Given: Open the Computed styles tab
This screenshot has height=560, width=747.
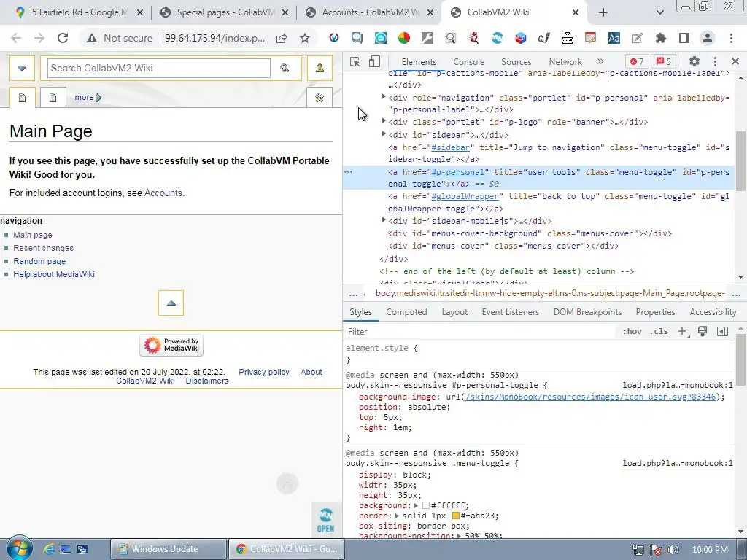Looking at the screenshot, I should pos(406,312).
